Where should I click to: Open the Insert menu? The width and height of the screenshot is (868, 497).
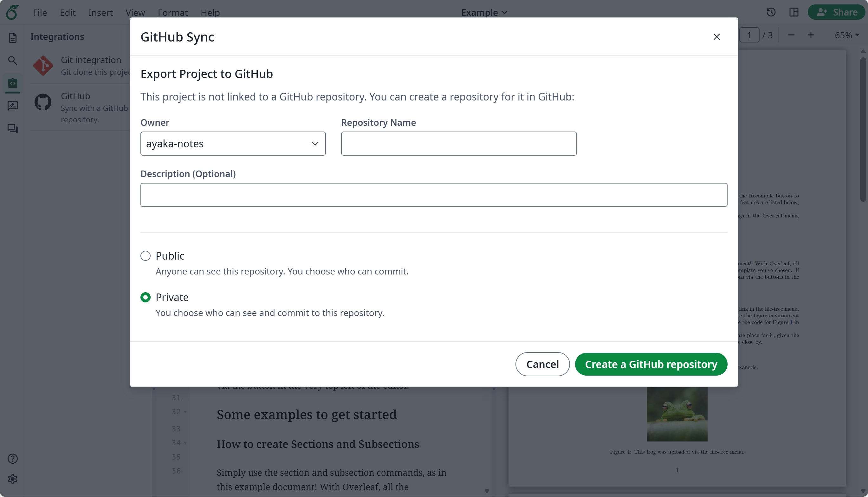[x=100, y=13]
